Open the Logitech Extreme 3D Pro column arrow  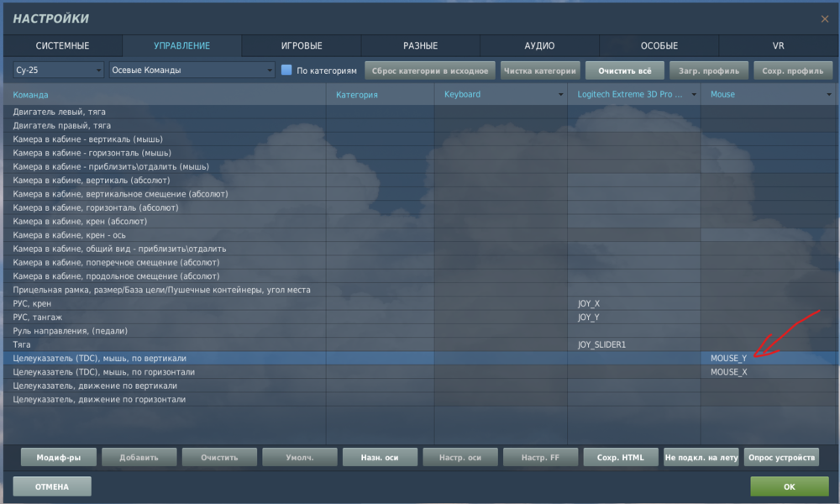coord(694,95)
